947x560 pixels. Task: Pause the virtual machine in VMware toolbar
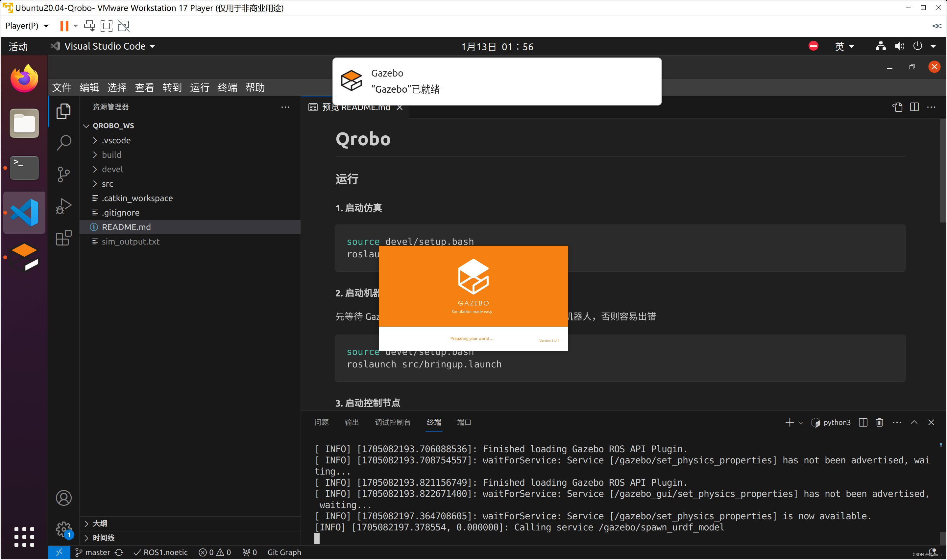click(x=64, y=26)
